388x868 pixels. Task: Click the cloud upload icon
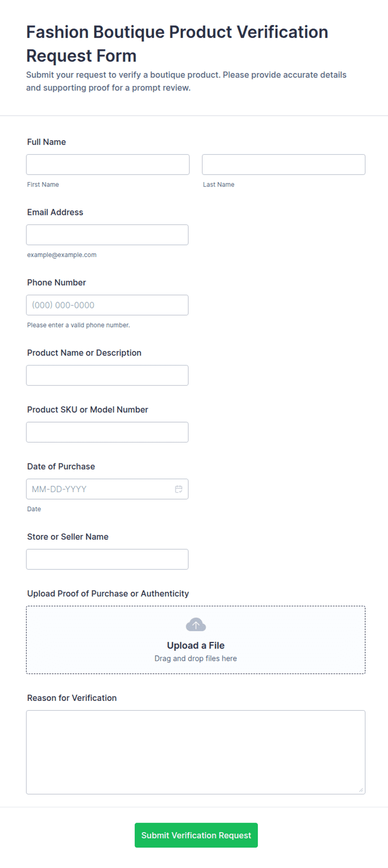(196, 625)
